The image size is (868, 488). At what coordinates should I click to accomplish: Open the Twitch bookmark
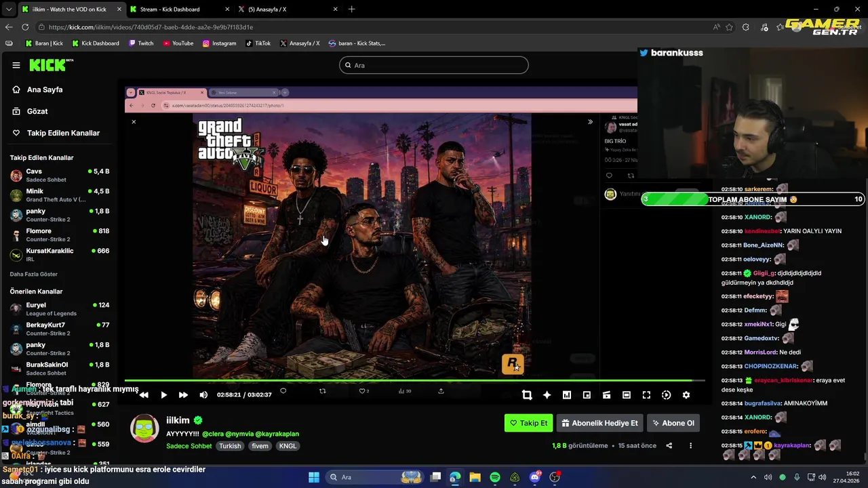(140, 43)
